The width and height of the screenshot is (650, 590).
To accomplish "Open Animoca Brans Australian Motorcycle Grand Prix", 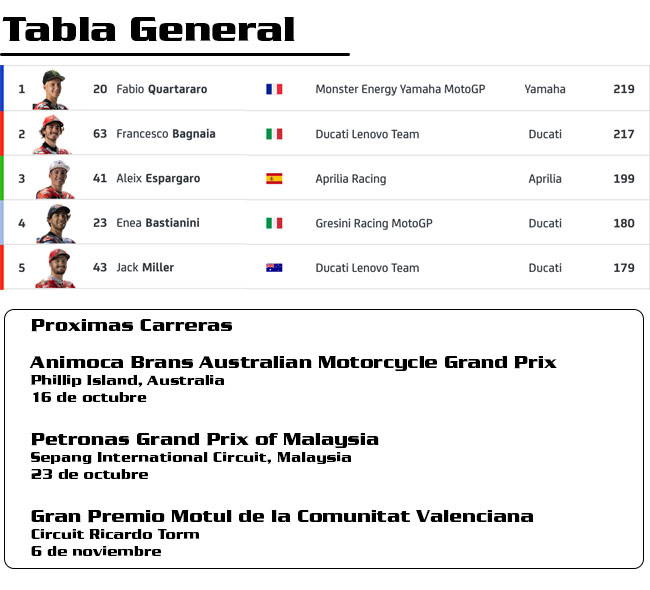I will point(293,362).
